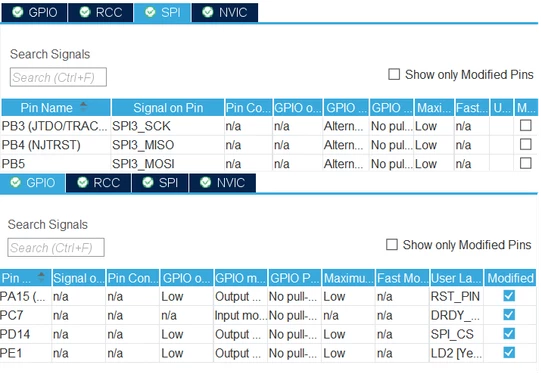Click the SPI_CS user label
The image size is (542, 375).
pyautogui.click(x=456, y=334)
